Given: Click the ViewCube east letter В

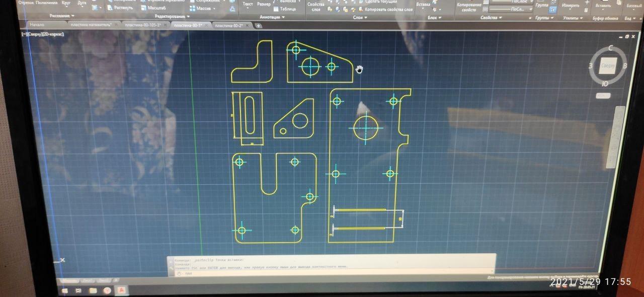Looking at the screenshot, I should (624, 66).
